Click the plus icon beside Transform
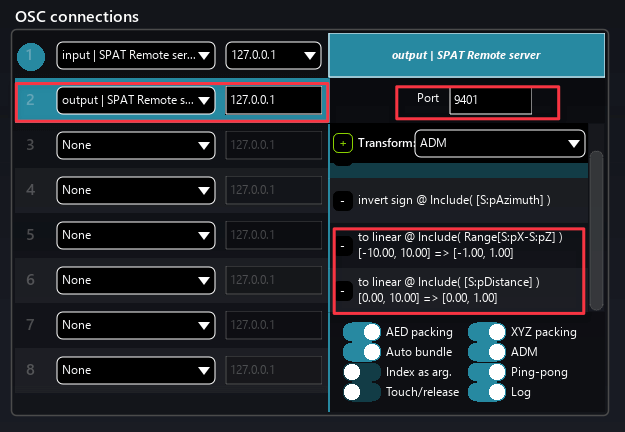 pos(343,144)
